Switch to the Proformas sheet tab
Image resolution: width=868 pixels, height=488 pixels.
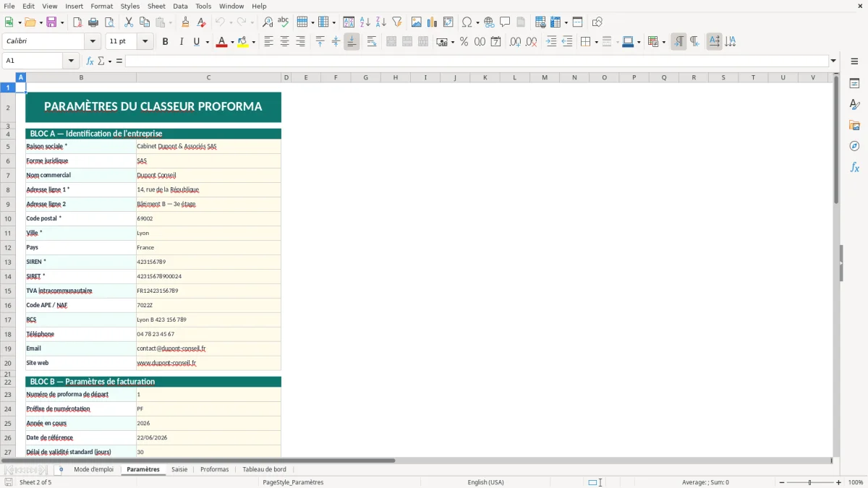pyautogui.click(x=214, y=469)
